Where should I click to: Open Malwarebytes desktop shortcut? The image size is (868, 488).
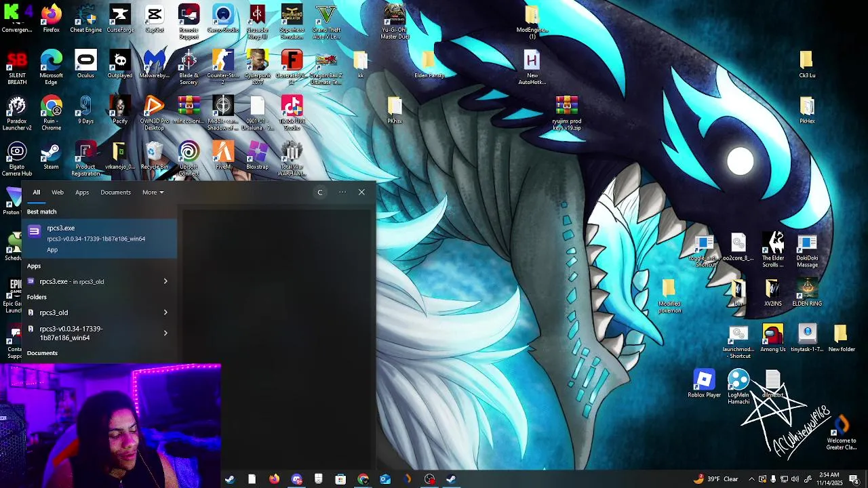(154, 64)
